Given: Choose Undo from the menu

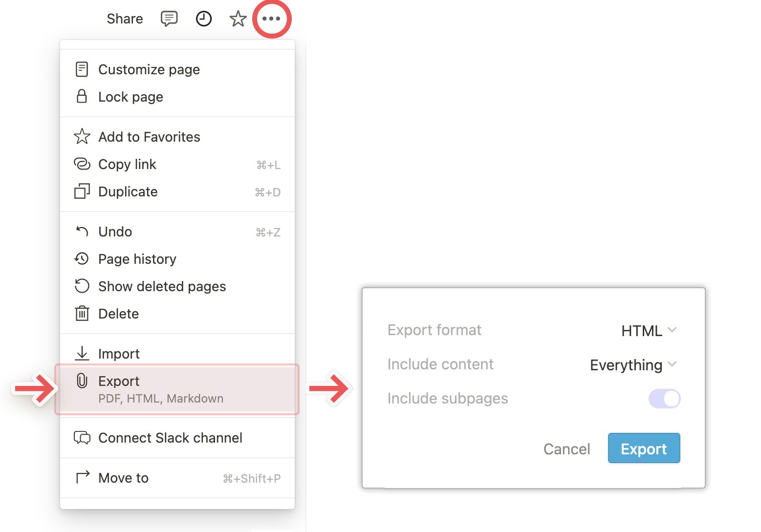Looking at the screenshot, I should (177, 232).
